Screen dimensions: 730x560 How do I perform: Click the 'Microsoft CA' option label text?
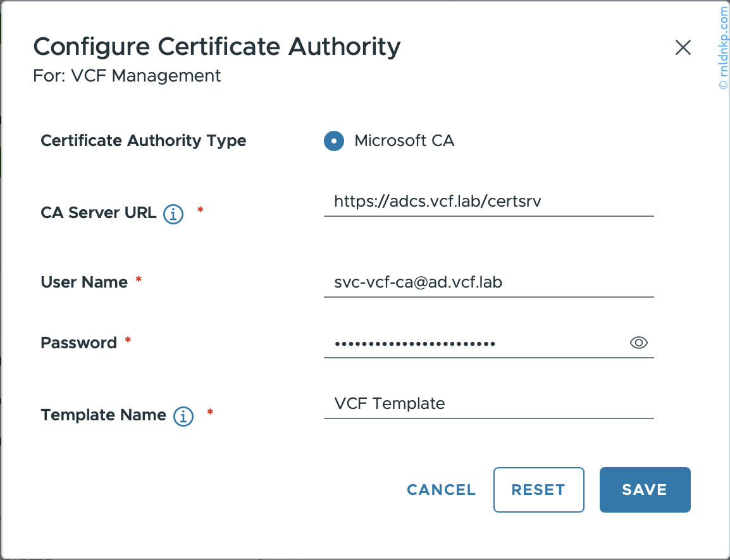click(404, 141)
